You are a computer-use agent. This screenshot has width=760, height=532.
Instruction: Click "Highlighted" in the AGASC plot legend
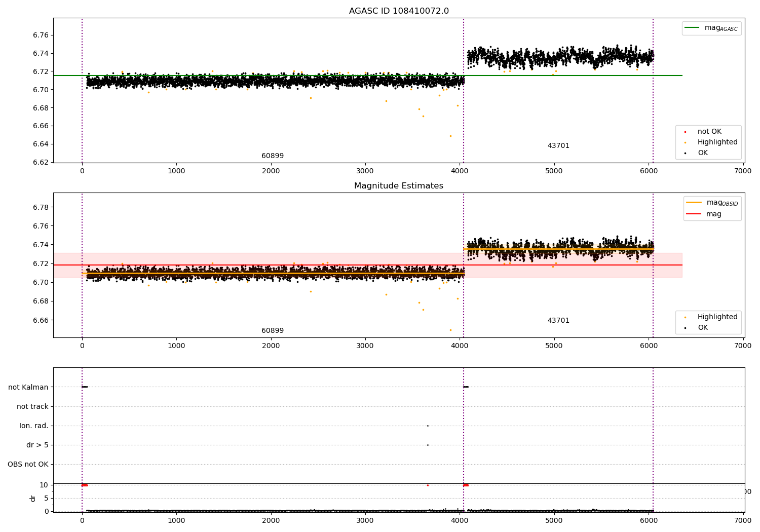coord(717,142)
